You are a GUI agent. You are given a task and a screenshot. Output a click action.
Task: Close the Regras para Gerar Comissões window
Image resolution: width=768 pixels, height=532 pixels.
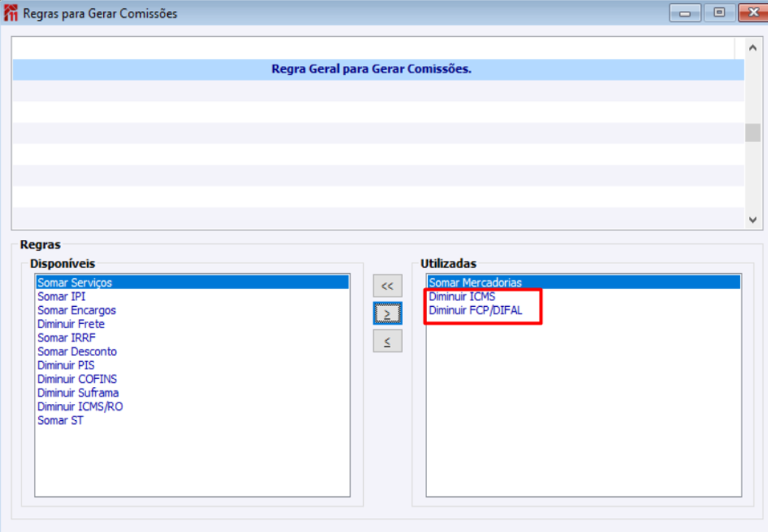coord(753,13)
